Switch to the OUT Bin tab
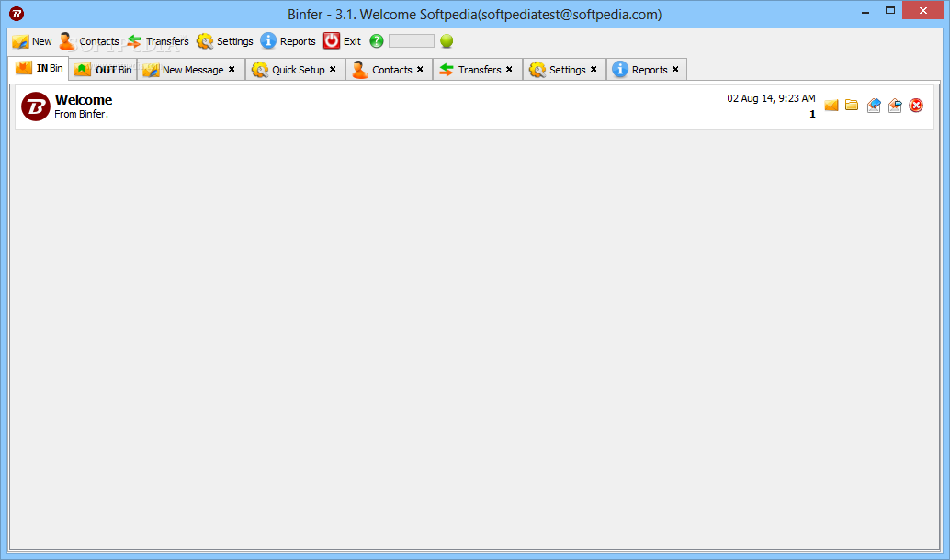This screenshot has height=560, width=950. [x=103, y=70]
